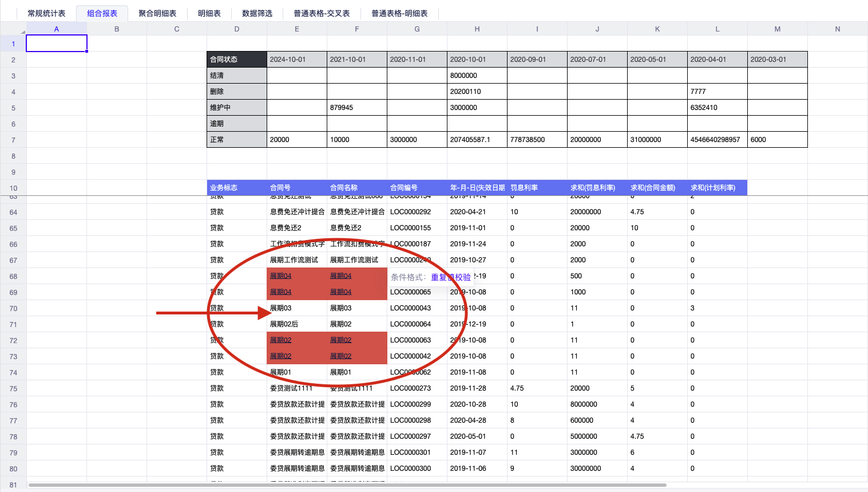The image size is (868, 492).
Task: Select the 明细表 tab
Action: (x=209, y=13)
